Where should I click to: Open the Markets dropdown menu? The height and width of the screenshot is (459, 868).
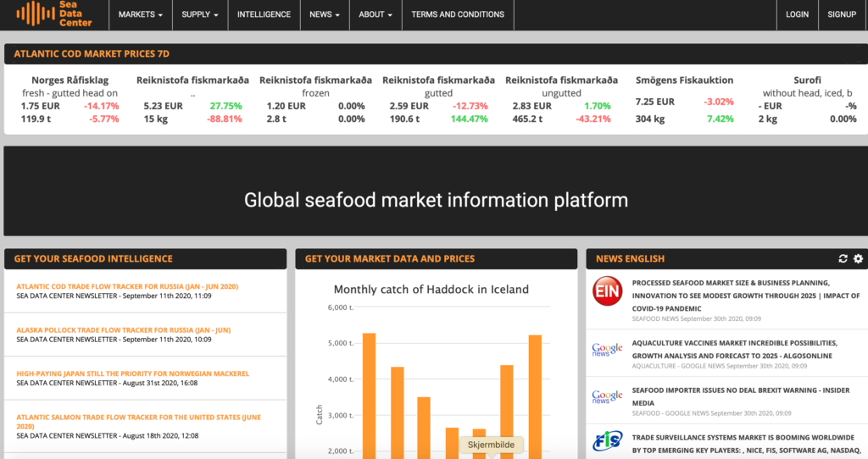141,14
